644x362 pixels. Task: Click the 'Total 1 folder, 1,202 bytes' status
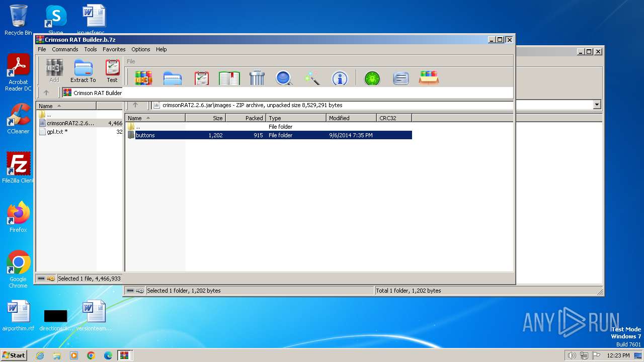click(x=409, y=291)
